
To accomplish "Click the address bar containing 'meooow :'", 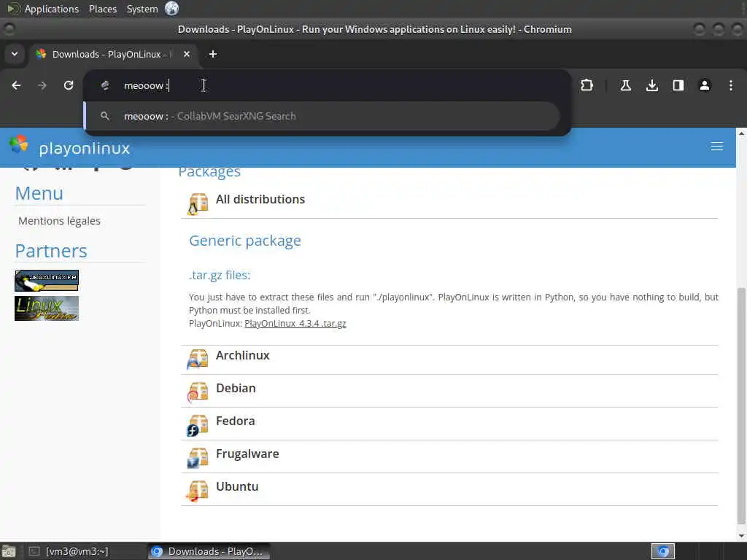I will point(327,85).
